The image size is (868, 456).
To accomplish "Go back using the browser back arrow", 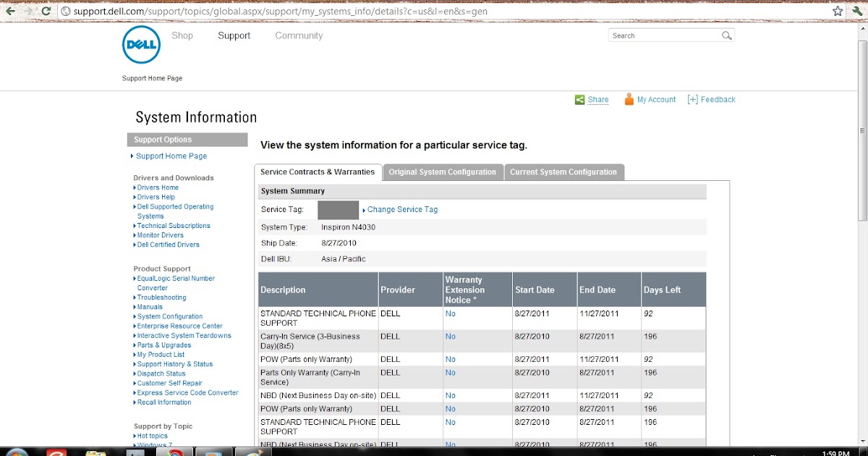I will 10,12.
